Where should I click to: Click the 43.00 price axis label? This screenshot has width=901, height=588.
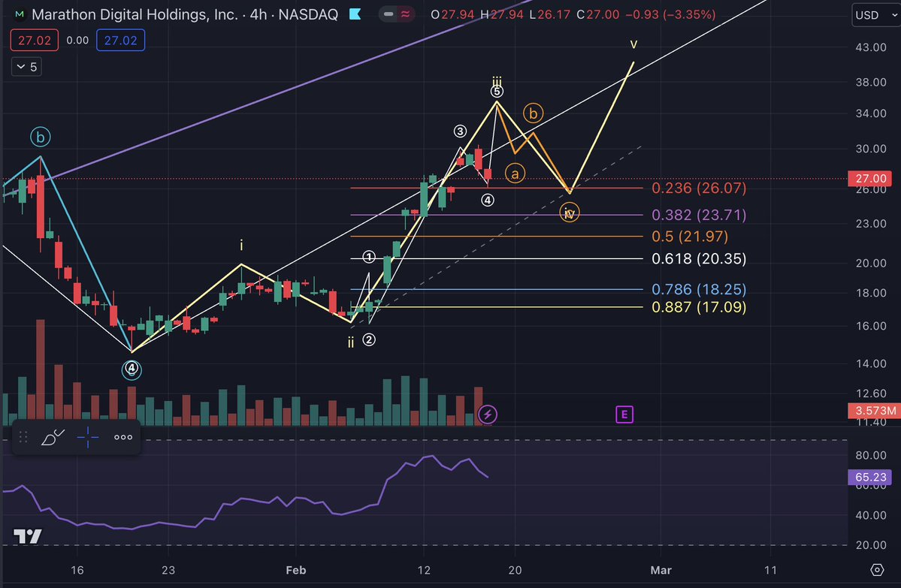tap(870, 47)
